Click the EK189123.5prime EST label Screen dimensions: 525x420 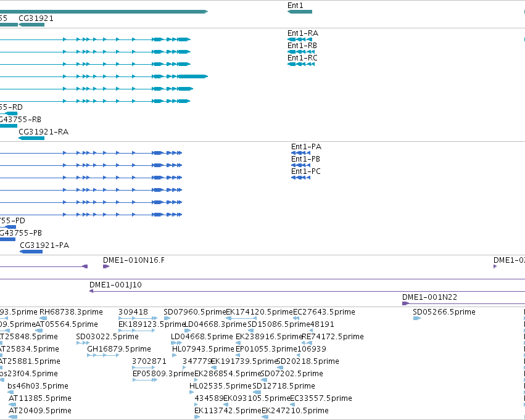(x=152, y=324)
